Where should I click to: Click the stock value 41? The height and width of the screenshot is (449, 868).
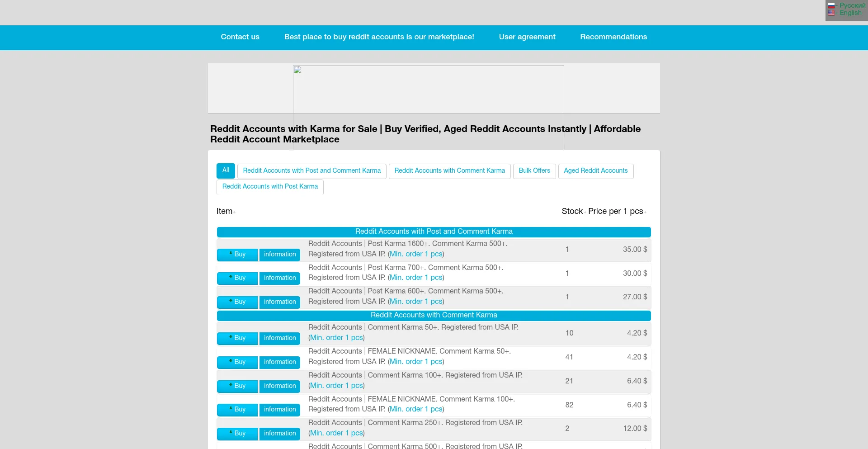tap(569, 357)
